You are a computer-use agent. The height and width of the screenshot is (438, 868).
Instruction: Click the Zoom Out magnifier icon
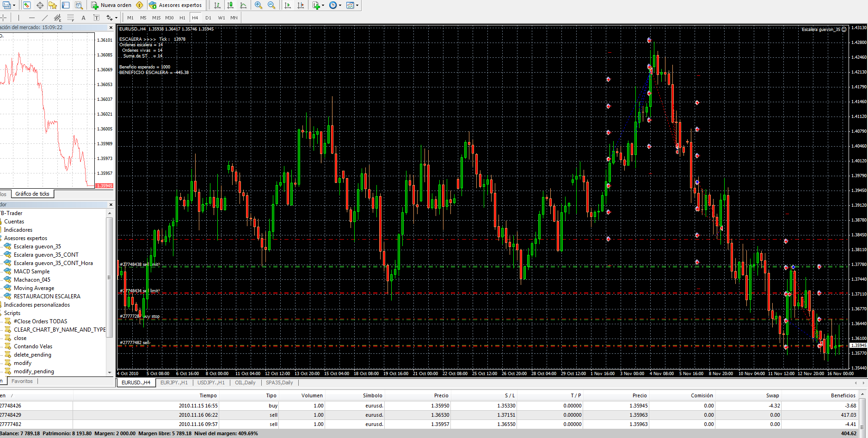pyautogui.click(x=271, y=5)
